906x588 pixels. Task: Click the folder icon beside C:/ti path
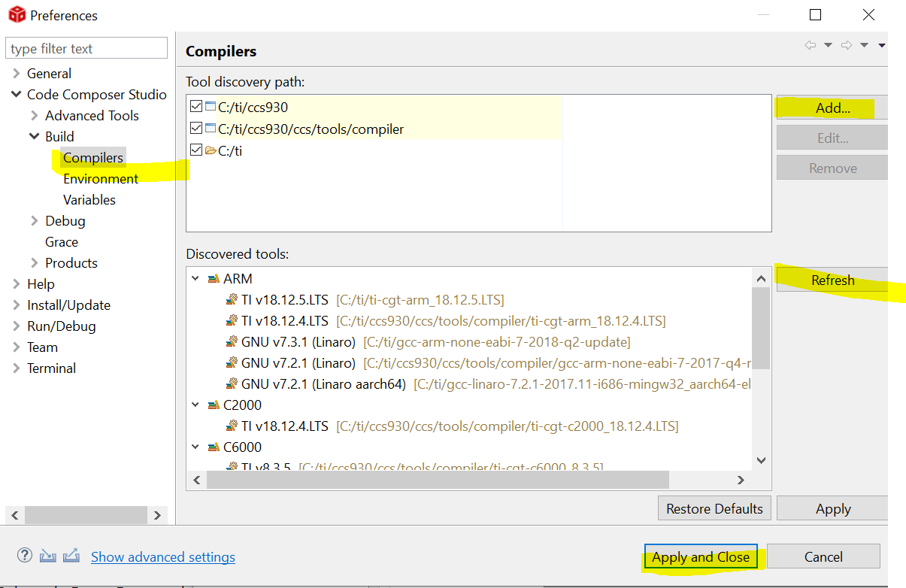point(211,150)
